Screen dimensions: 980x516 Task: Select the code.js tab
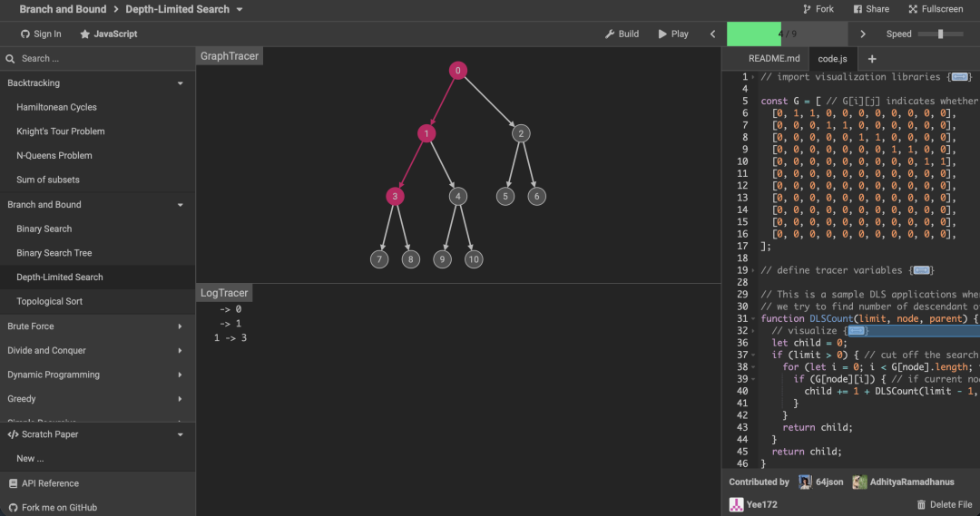tap(832, 59)
